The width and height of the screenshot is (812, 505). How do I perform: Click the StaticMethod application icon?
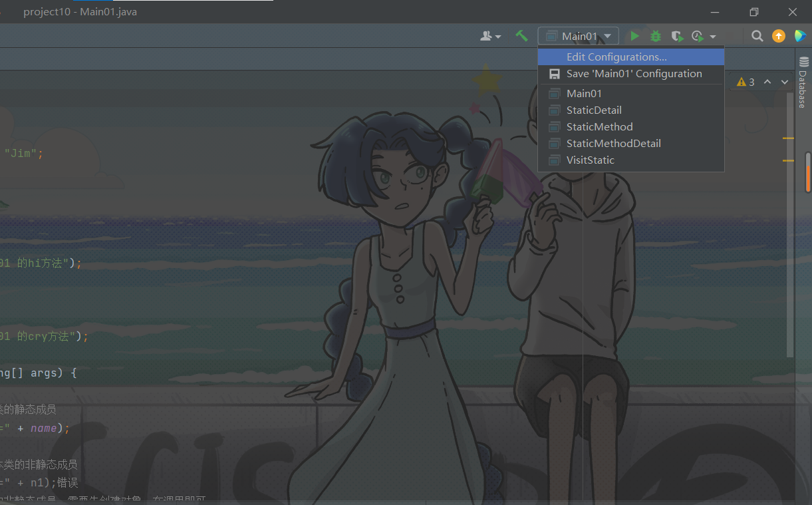pyautogui.click(x=554, y=127)
